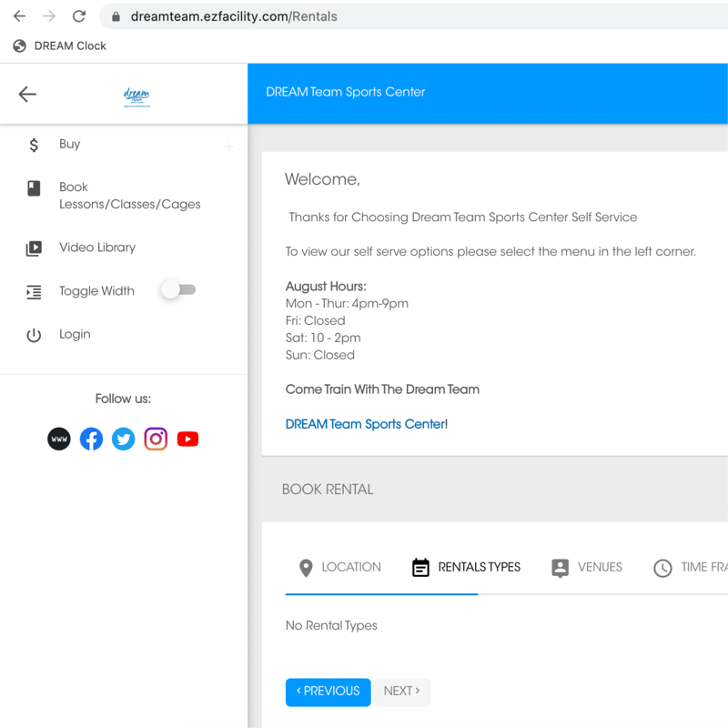The width and height of the screenshot is (728, 728).
Task: Click the Next button
Action: click(401, 692)
